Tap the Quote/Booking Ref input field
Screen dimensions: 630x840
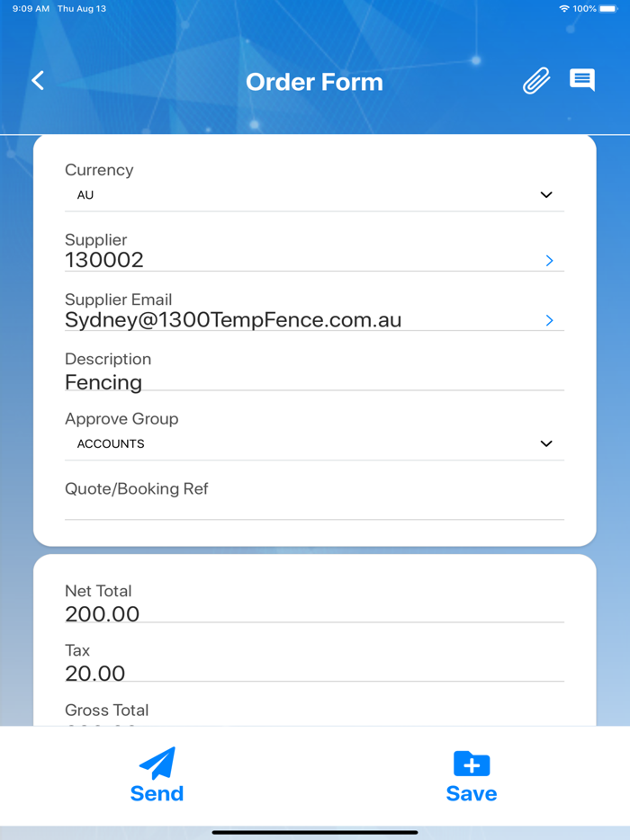[314, 508]
